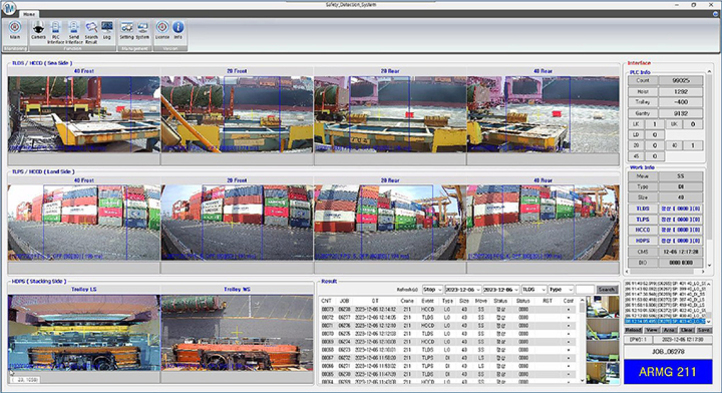Click the Reload button under the log list

pyautogui.click(x=633, y=330)
